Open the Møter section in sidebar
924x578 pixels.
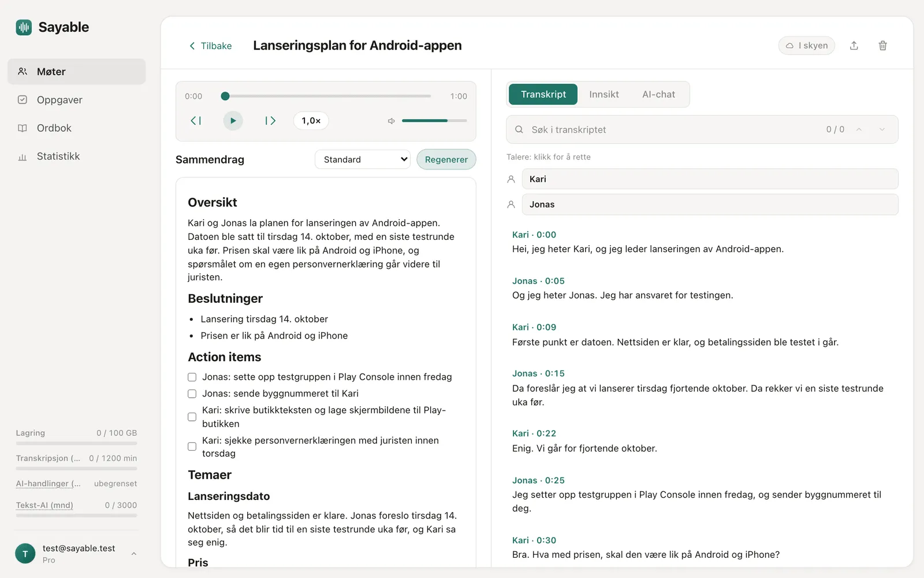click(x=76, y=72)
